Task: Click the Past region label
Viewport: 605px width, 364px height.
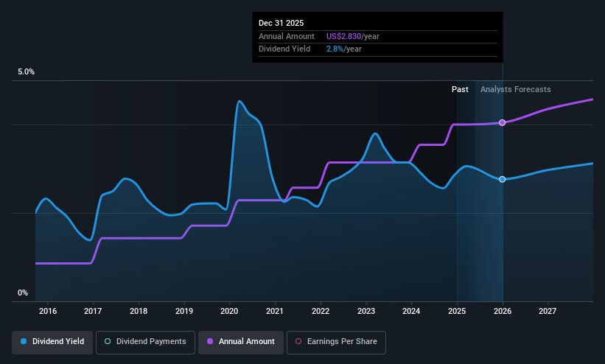Action: 460,90
